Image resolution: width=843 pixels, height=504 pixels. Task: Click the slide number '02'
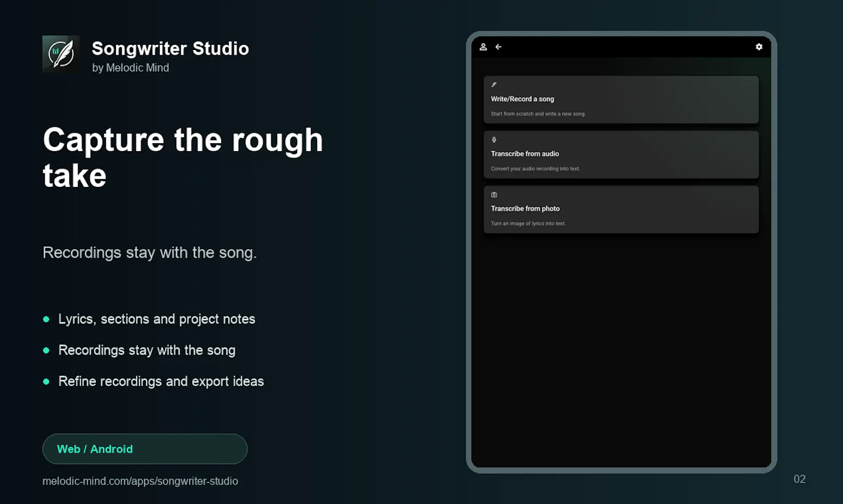point(800,479)
